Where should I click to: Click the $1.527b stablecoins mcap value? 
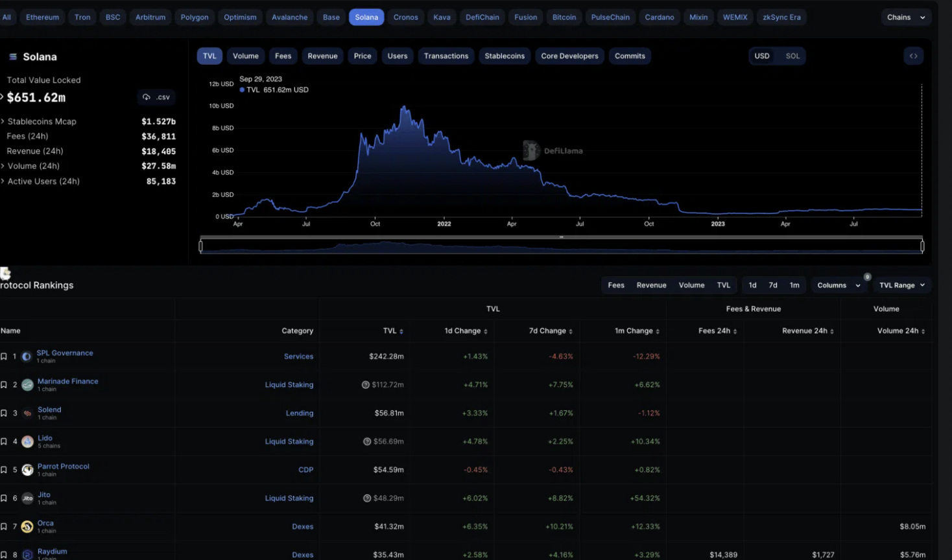tap(159, 122)
